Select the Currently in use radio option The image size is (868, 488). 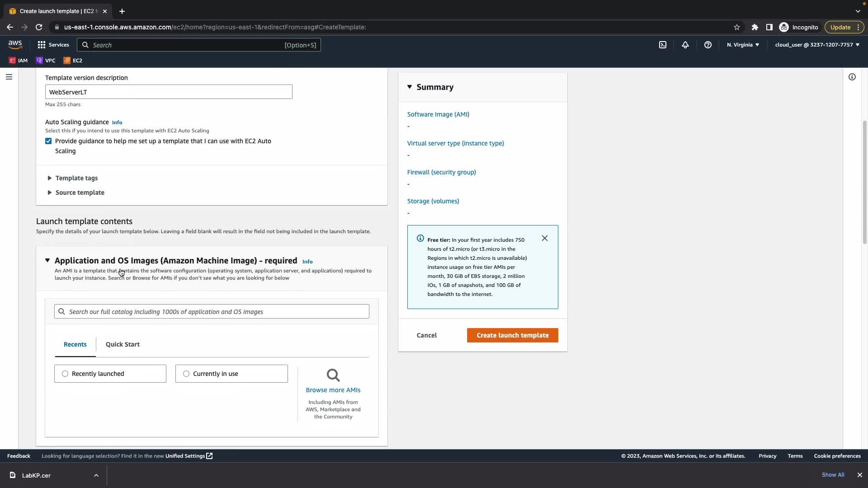186,374
